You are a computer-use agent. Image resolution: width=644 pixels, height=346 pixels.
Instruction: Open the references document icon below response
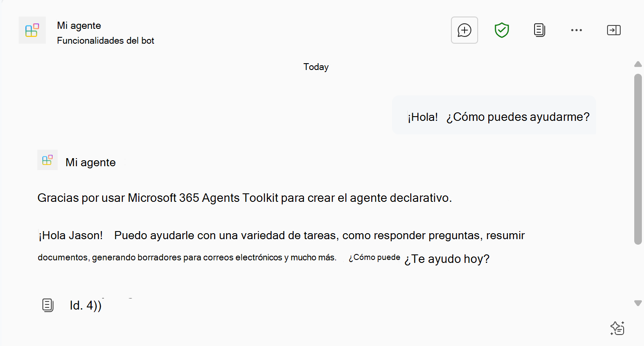coord(48,305)
